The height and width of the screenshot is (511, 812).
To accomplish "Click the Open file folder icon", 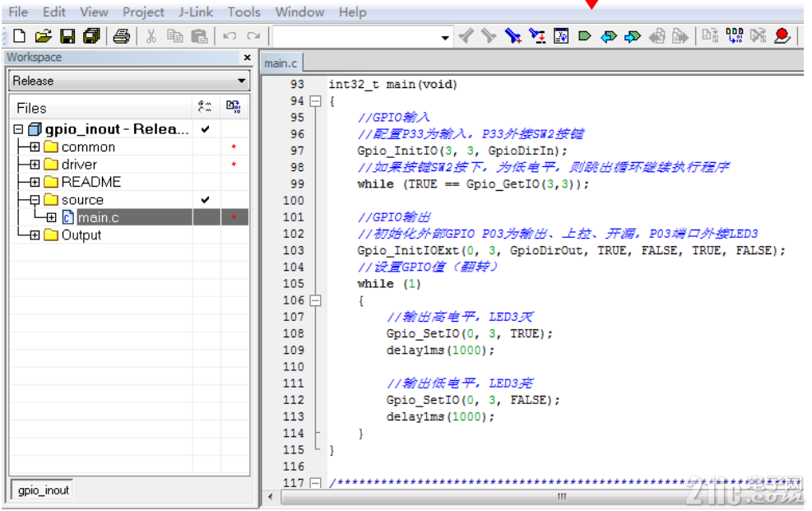I will (x=43, y=35).
